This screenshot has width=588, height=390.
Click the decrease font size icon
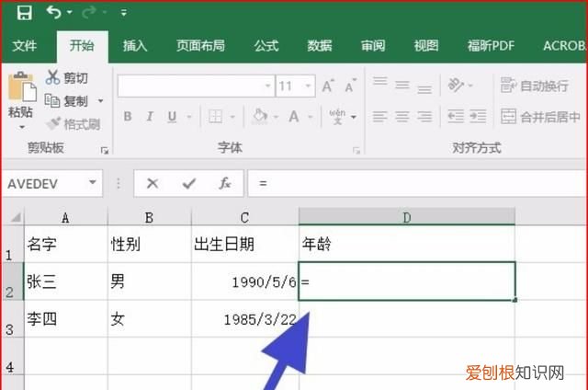pyautogui.click(x=350, y=86)
